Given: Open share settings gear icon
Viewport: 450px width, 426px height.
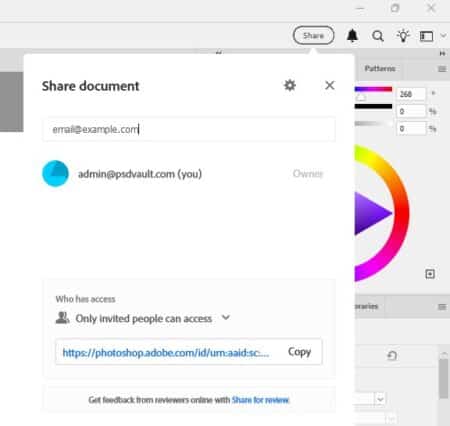Looking at the screenshot, I should coord(290,85).
